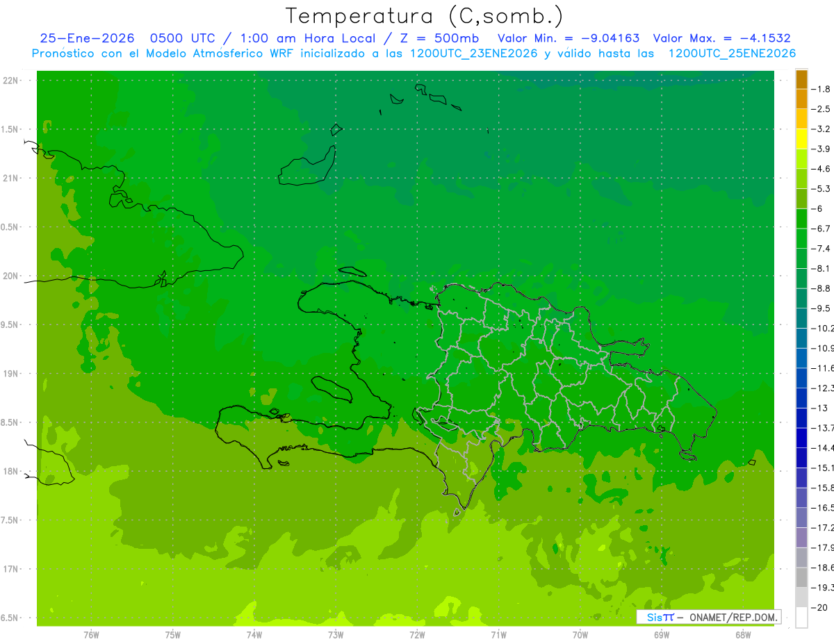The width and height of the screenshot is (834, 644).
Task: Click the "69W" longitude label
Action: pos(662,635)
